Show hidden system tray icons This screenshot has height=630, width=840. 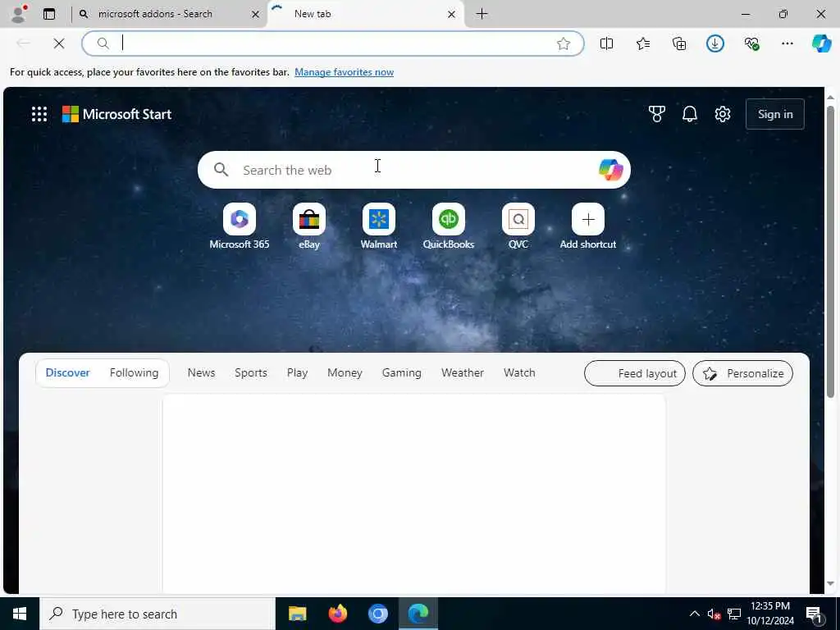point(694,614)
